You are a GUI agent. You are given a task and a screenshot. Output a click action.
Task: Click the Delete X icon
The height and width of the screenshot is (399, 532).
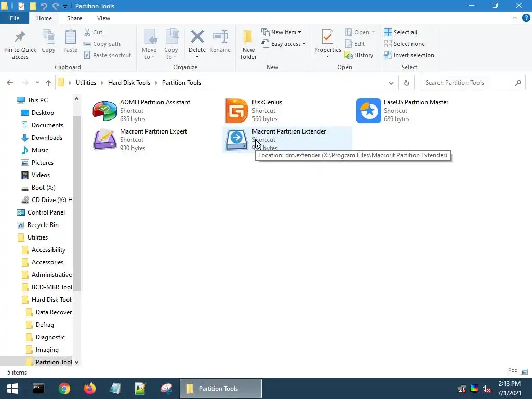click(x=197, y=37)
